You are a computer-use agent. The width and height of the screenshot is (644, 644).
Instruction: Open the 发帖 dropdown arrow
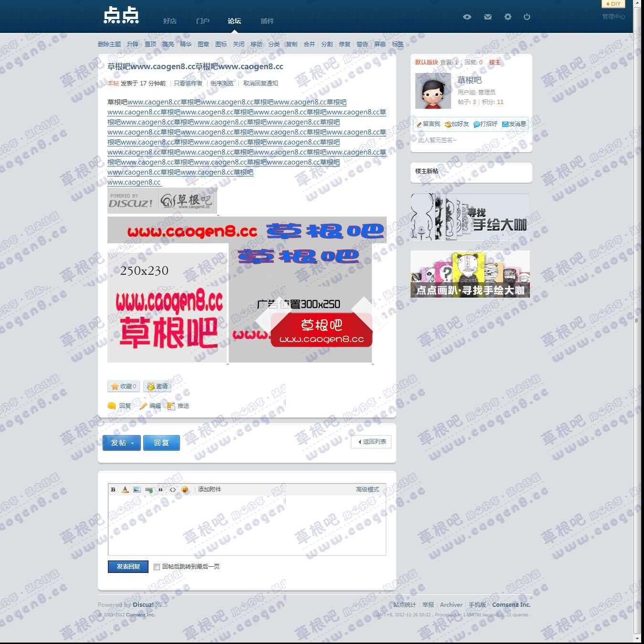[132, 443]
